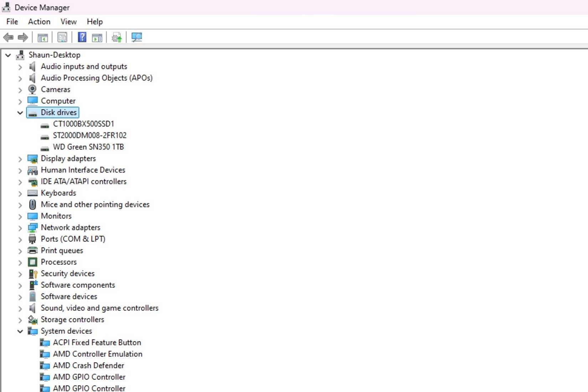Screen dimensions: 588x392
Task: Open the File menu
Action: (x=12, y=22)
